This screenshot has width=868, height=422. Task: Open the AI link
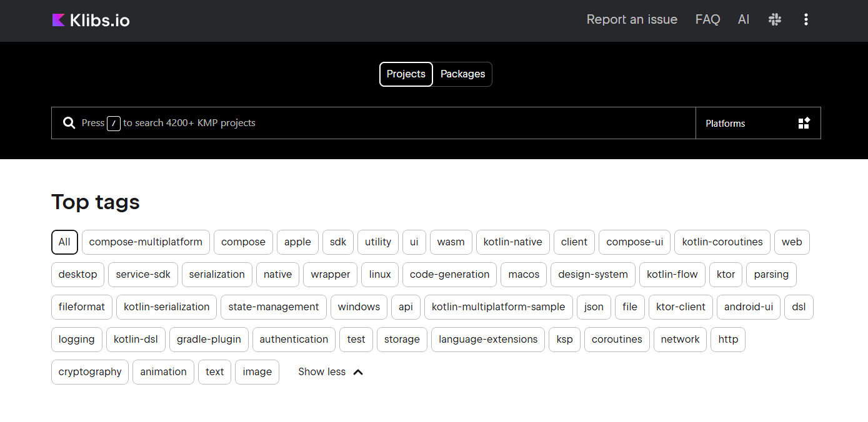pyautogui.click(x=744, y=19)
